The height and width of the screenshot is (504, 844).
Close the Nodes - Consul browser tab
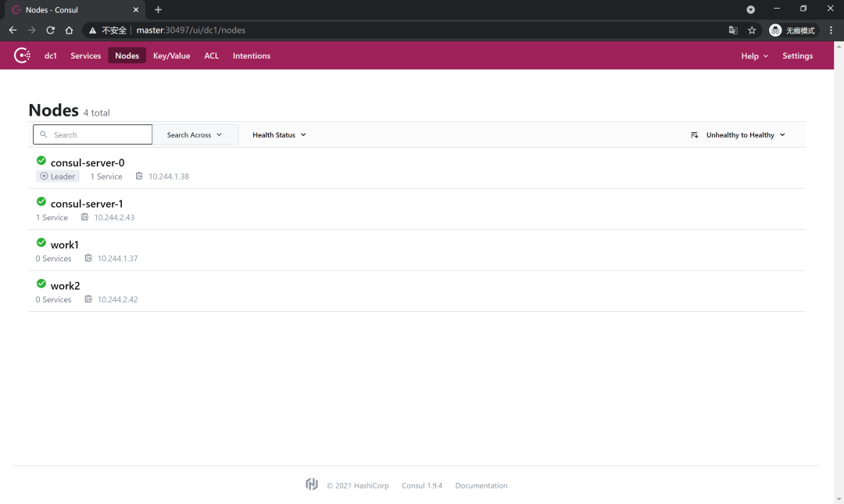click(x=136, y=9)
